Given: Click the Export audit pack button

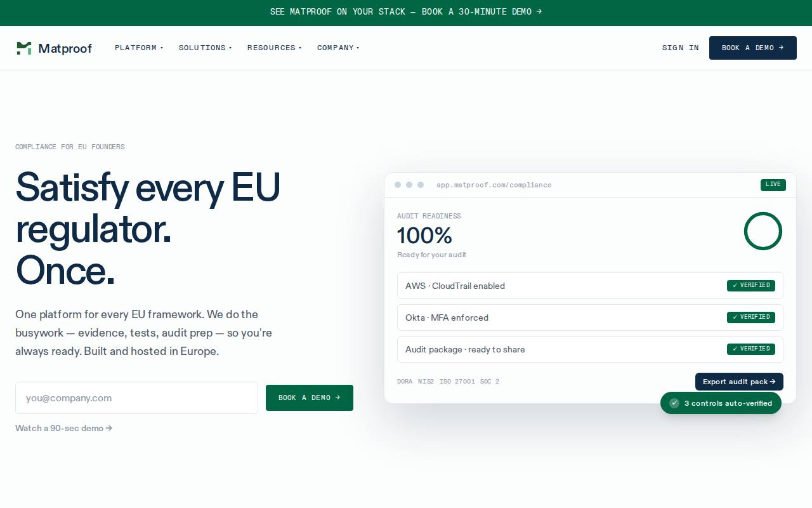Looking at the screenshot, I should click(739, 382).
